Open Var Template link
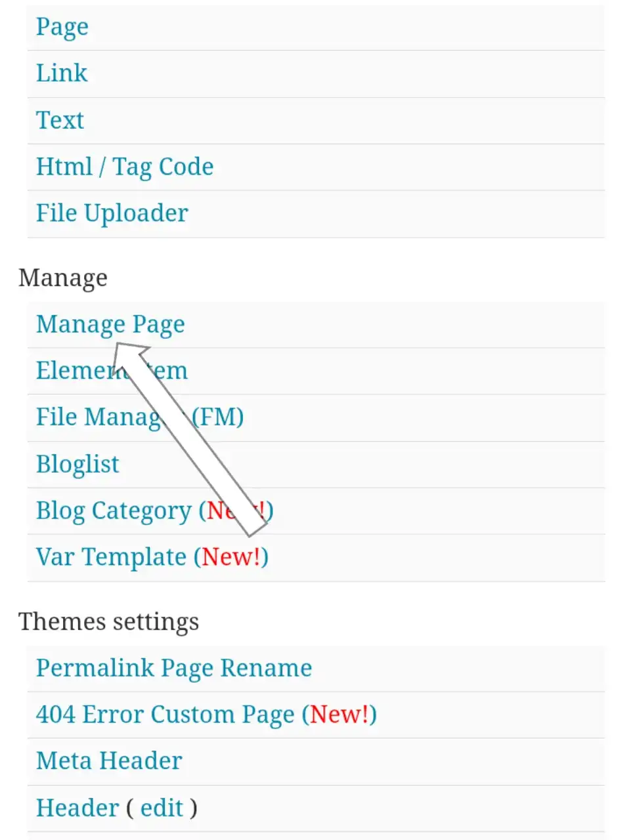This screenshot has height=840, width=631. tap(110, 557)
